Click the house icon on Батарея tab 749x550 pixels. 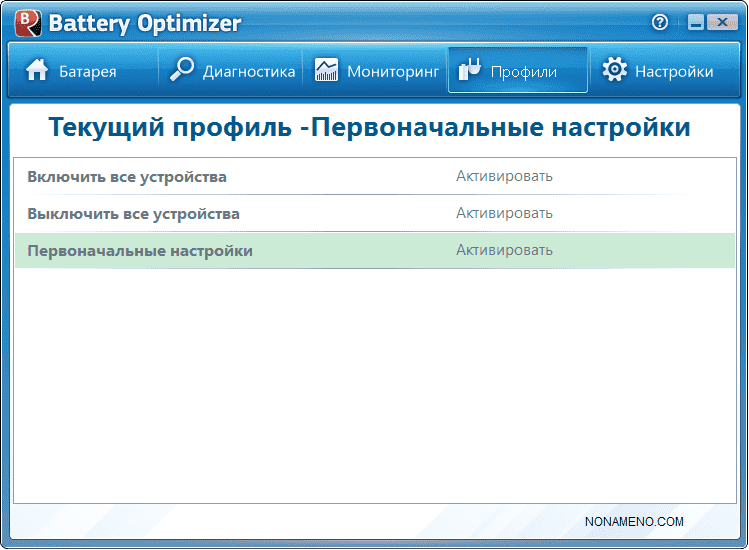[37, 70]
